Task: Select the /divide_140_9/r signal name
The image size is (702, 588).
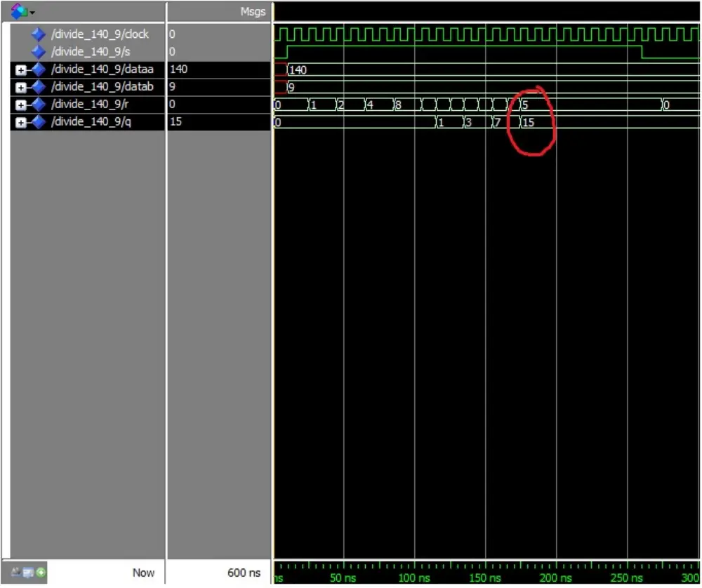Action: [90, 105]
